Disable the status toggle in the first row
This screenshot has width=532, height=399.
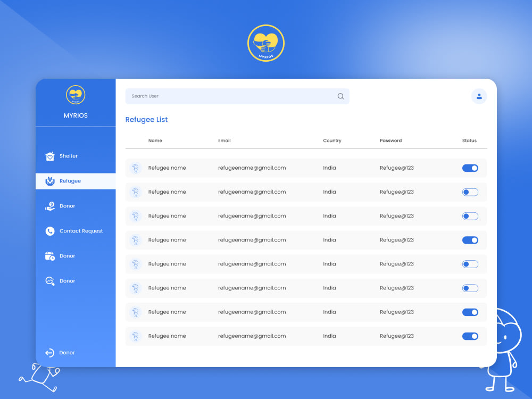[x=470, y=168]
